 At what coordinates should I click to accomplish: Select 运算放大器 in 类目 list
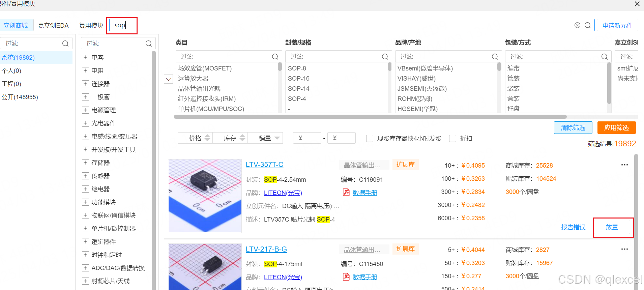193,78
